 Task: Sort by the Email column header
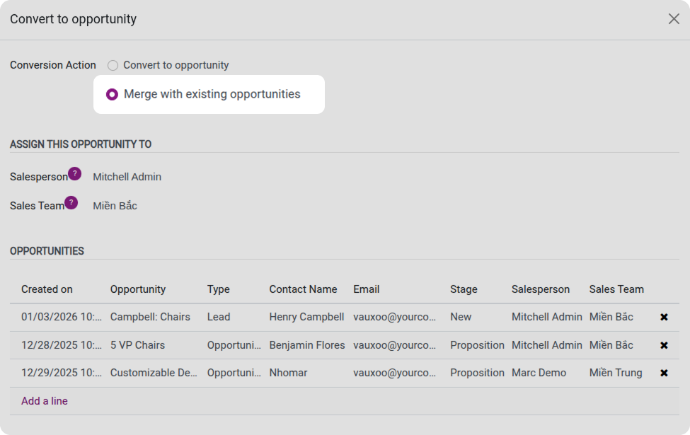click(366, 289)
